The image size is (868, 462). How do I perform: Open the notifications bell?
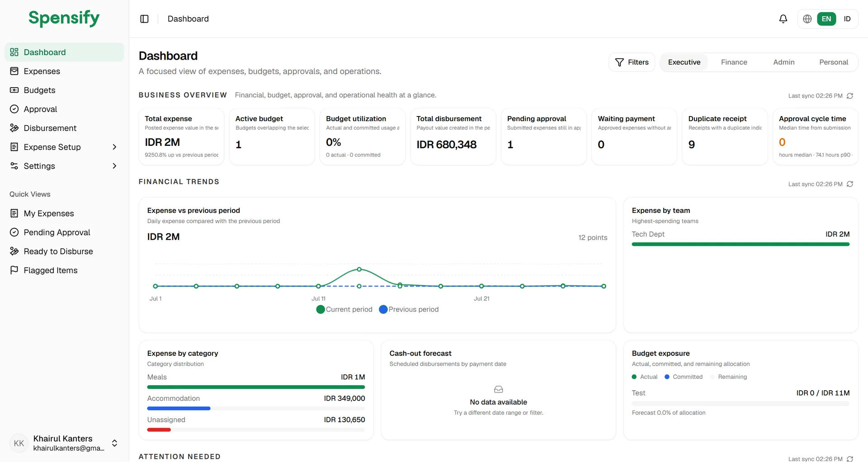[x=783, y=19]
